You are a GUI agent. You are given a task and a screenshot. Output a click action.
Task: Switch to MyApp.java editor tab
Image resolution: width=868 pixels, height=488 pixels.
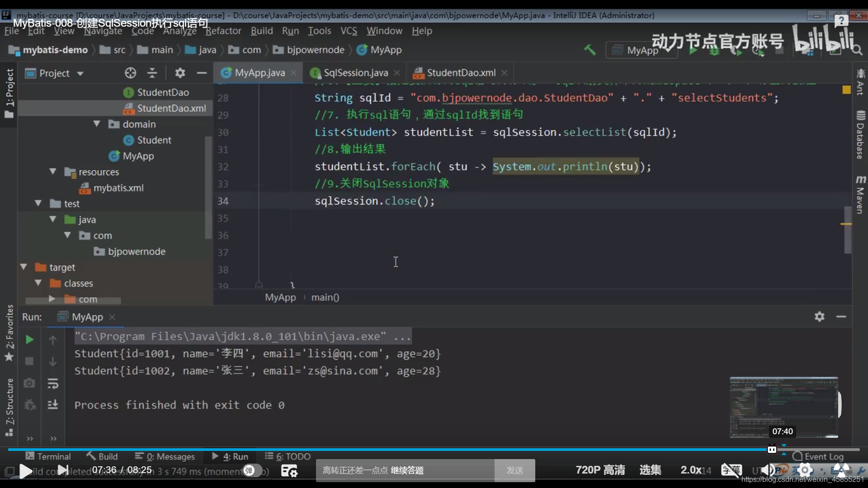click(259, 73)
